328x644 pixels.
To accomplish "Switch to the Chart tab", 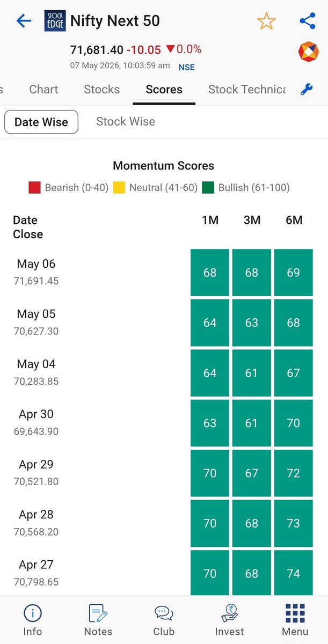I will pos(43,90).
